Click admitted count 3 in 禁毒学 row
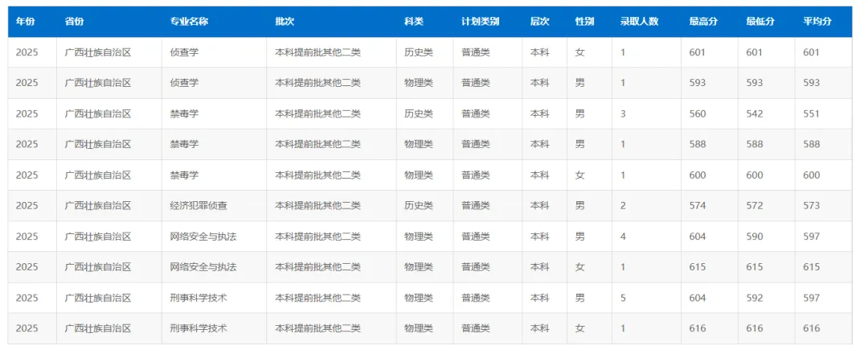This screenshot has width=868, height=350. pos(623,113)
